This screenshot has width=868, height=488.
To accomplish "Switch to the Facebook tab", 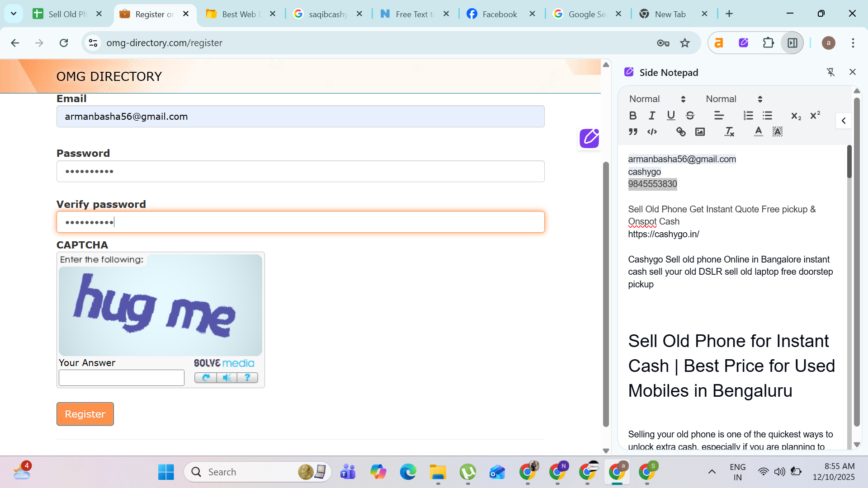I will (499, 14).
